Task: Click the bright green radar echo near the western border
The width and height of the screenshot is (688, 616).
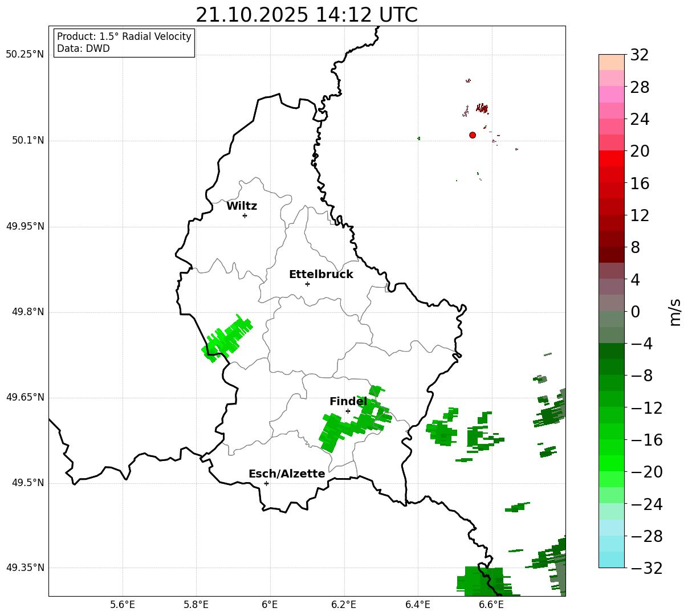Action: coord(227,338)
